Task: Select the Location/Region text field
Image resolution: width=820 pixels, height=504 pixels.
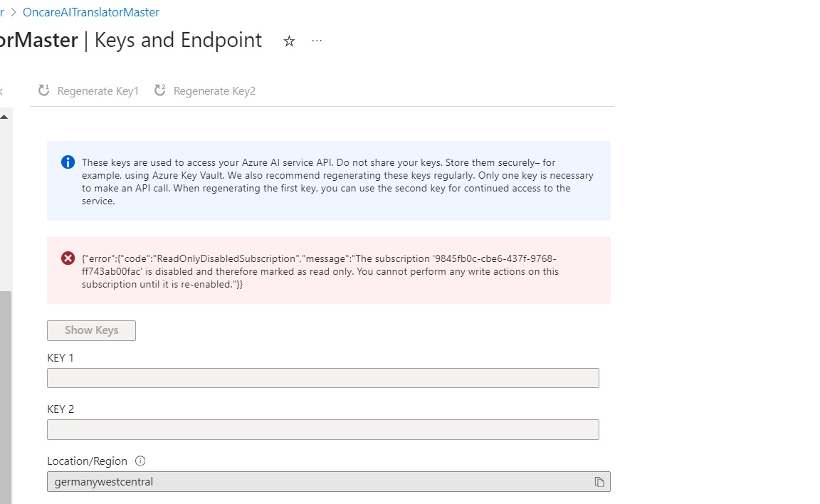Action: [313, 482]
